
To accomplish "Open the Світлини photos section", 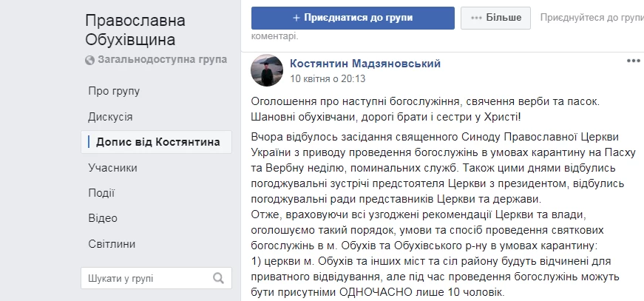I will pyautogui.click(x=112, y=244).
